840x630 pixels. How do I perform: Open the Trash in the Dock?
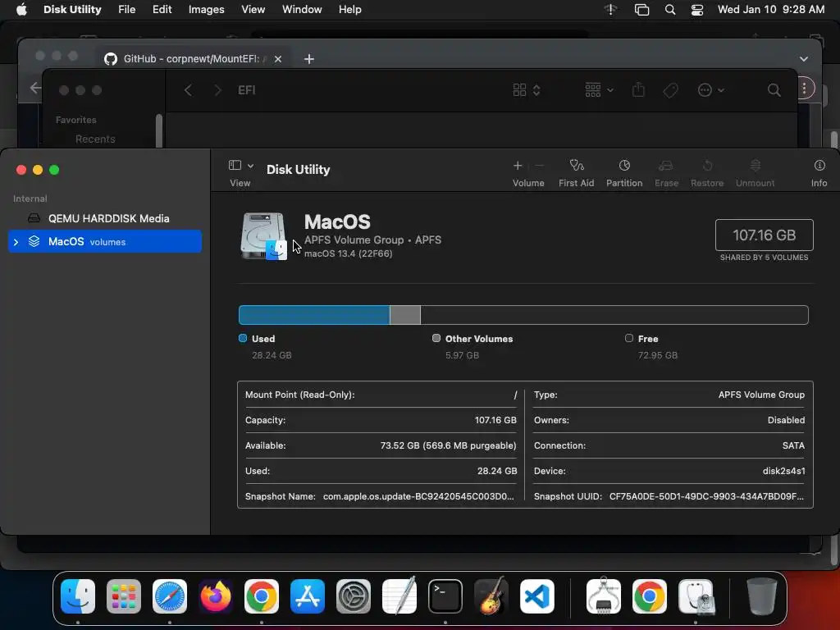tap(762, 596)
